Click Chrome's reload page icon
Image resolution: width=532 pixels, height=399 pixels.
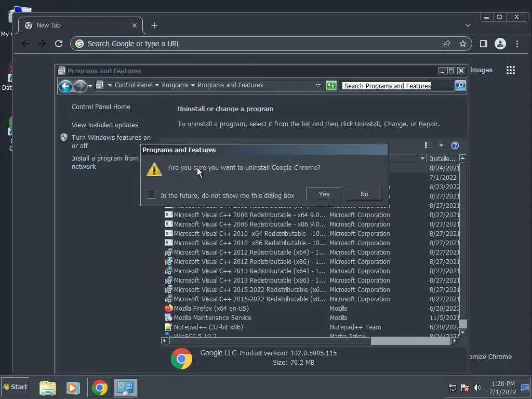(x=59, y=44)
